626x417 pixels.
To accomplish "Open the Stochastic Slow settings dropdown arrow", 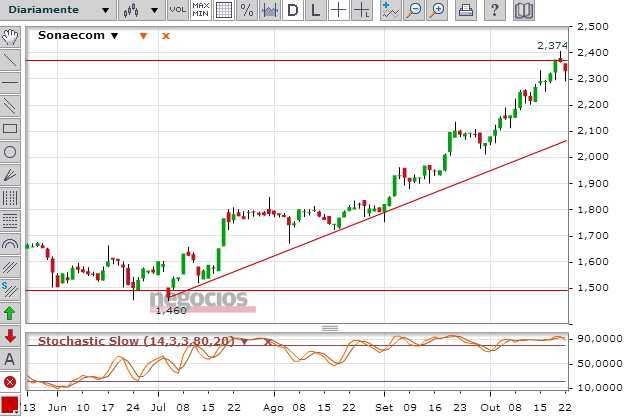I will point(244,342).
